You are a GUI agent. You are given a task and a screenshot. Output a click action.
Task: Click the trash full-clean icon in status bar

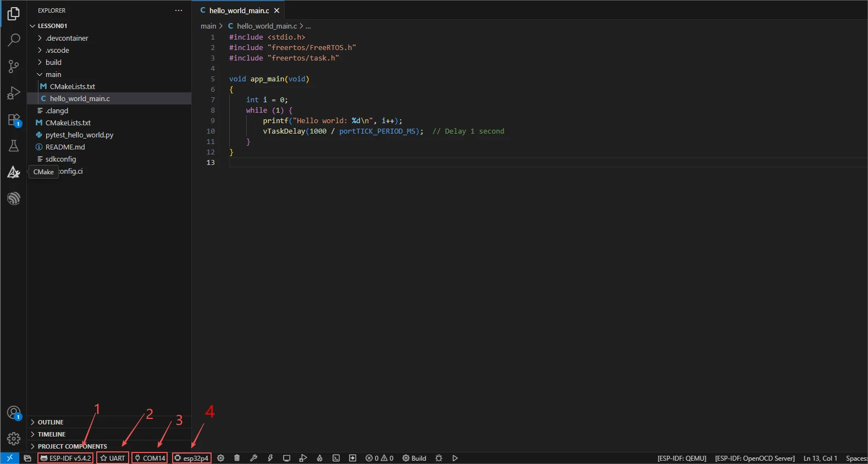[237, 458]
